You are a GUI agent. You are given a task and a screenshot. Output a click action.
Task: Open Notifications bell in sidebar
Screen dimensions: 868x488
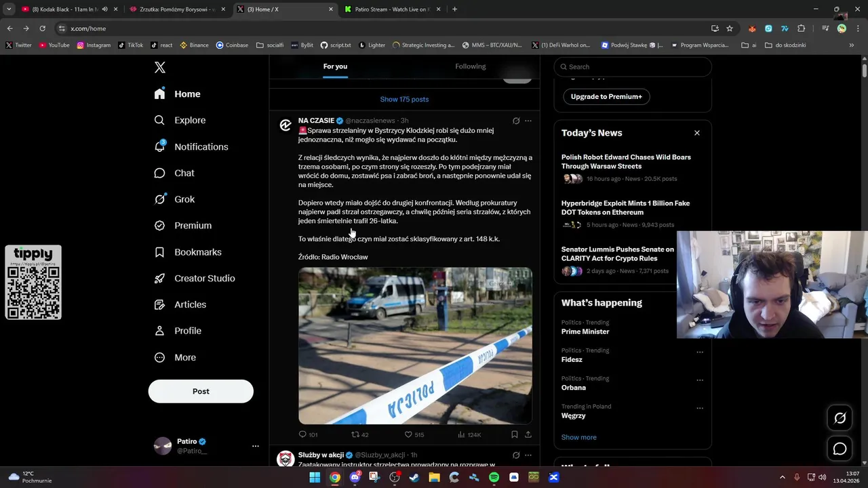(191, 146)
